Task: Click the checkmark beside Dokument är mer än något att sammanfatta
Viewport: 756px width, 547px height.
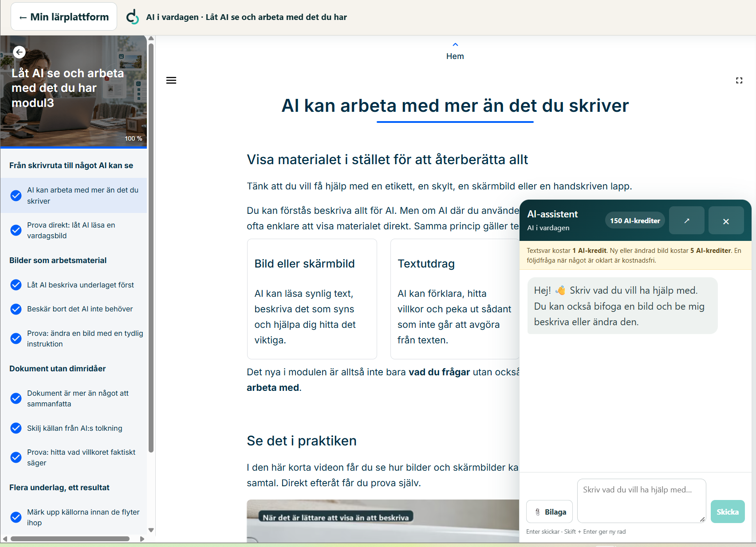Action: pyautogui.click(x=16, y=398)
